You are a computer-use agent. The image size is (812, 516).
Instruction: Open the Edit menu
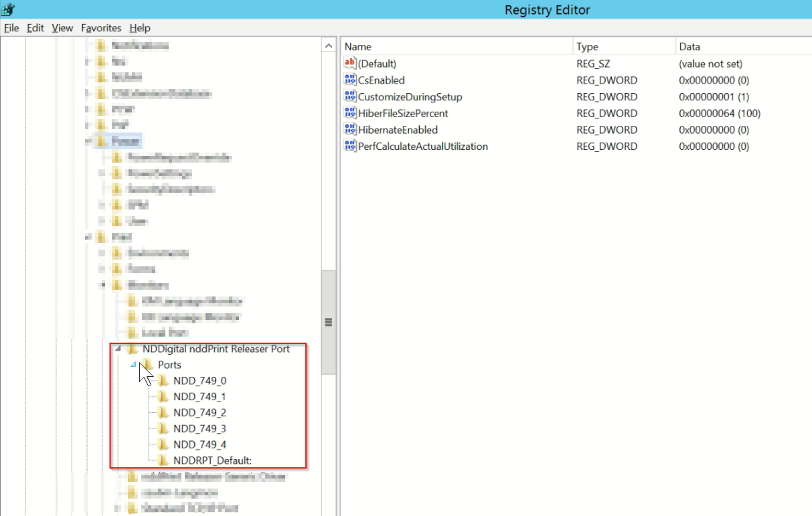[35, 28]
